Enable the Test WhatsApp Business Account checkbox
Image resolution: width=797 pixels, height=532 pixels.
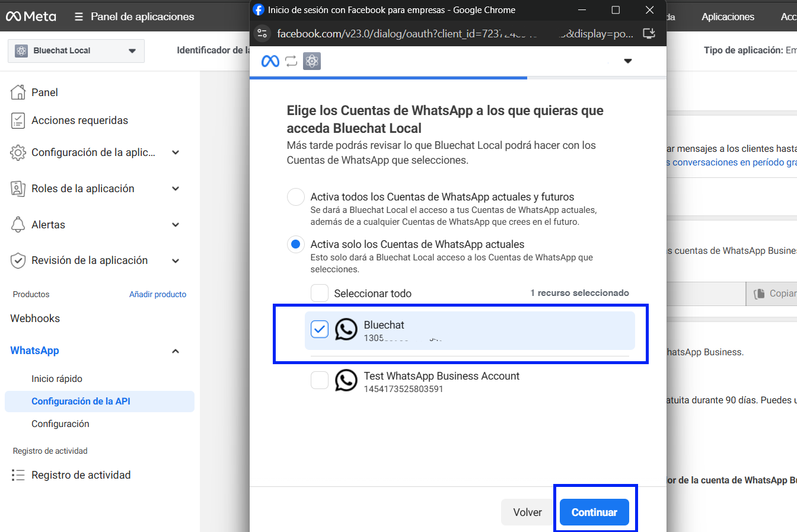pyautogui.click(x=320, y=380)
